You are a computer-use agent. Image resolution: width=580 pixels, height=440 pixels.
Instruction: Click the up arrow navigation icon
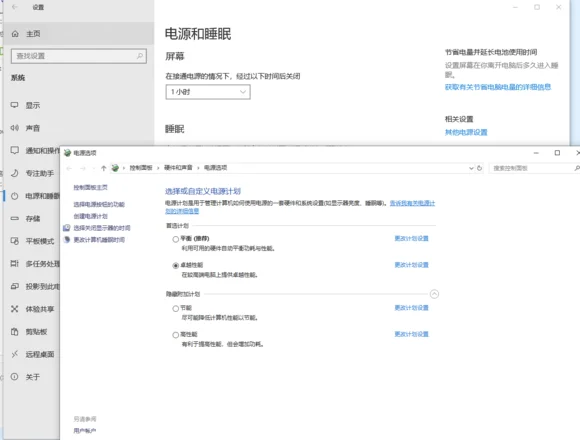(104, 168)
